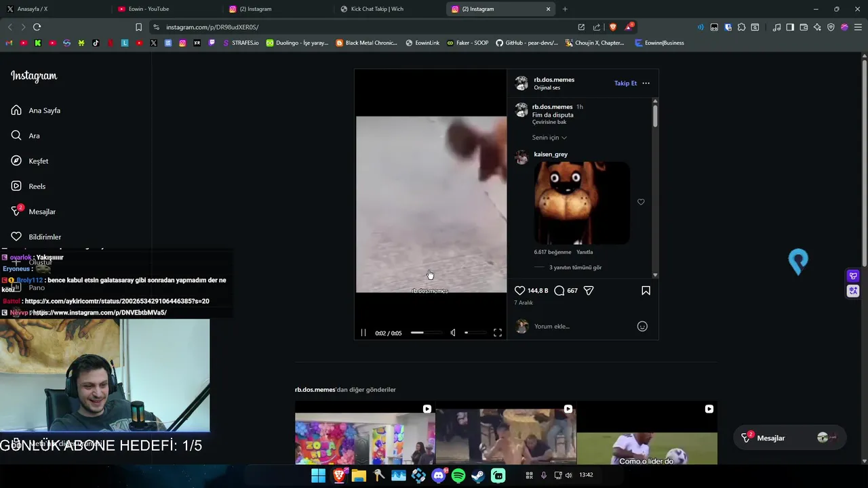The image size is (868, 488).
Task: Open the post's three-dot options menu
Action: [646, 83]
